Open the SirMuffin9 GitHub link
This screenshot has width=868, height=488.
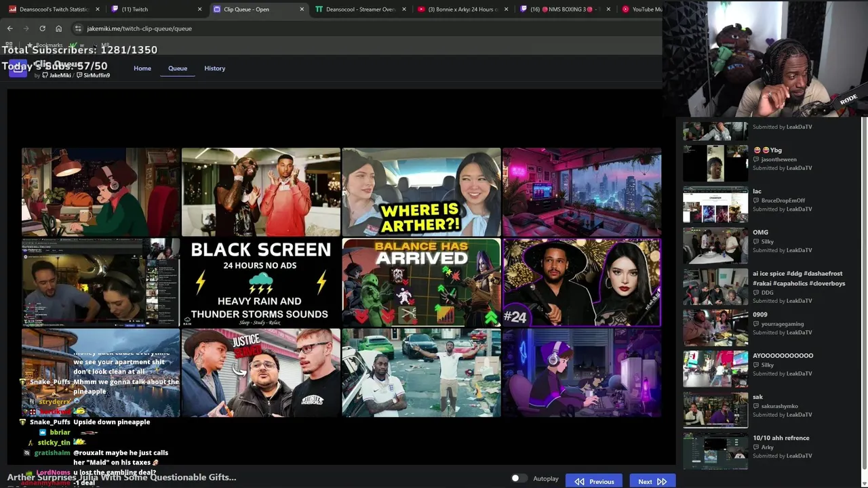coord(94,75)
